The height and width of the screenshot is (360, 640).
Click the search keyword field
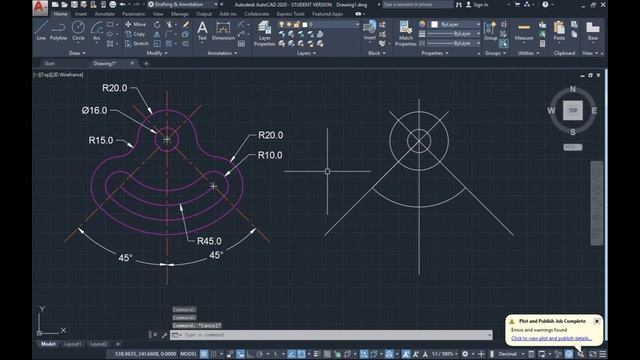pyautogui.click(x=417, y=4)
